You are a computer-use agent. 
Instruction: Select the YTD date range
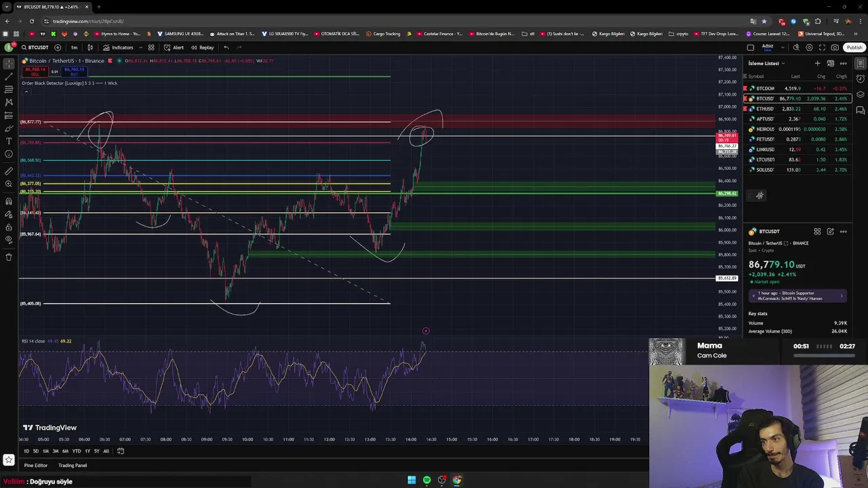click(x=76, y=451)
